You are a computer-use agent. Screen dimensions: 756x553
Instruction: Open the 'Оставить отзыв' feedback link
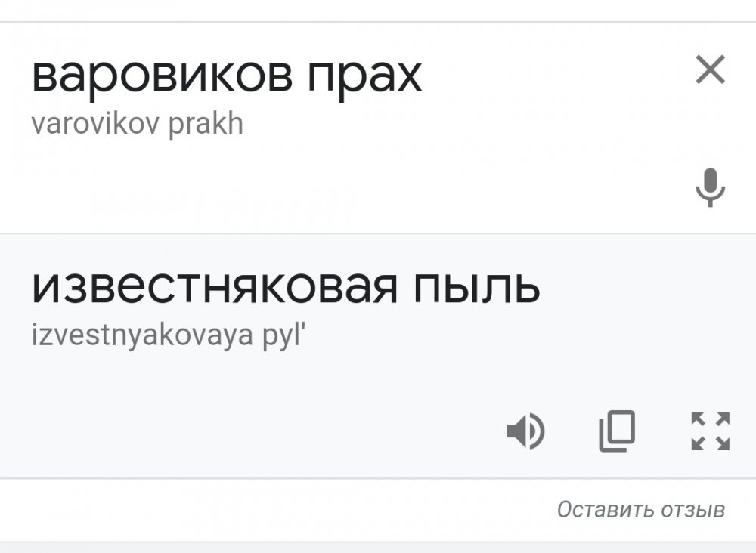640,510
